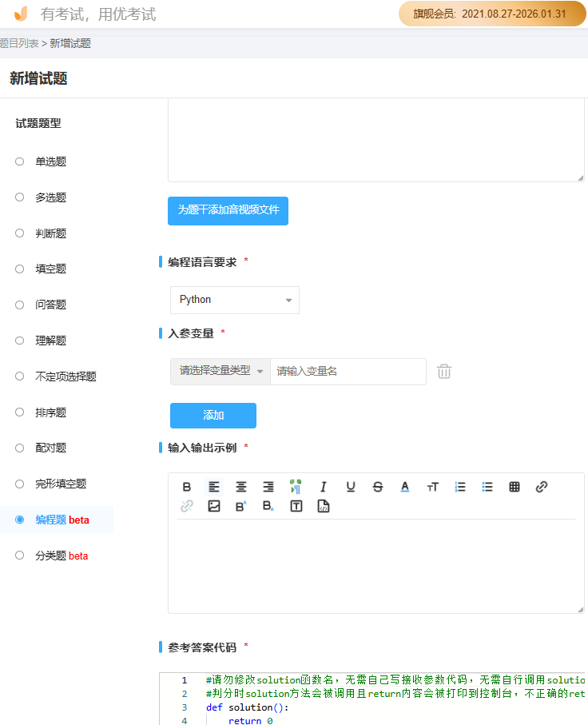The image size is (588, 725).
Task: Click the 试题题型 sidebar heading
Action: coord(38,123)
